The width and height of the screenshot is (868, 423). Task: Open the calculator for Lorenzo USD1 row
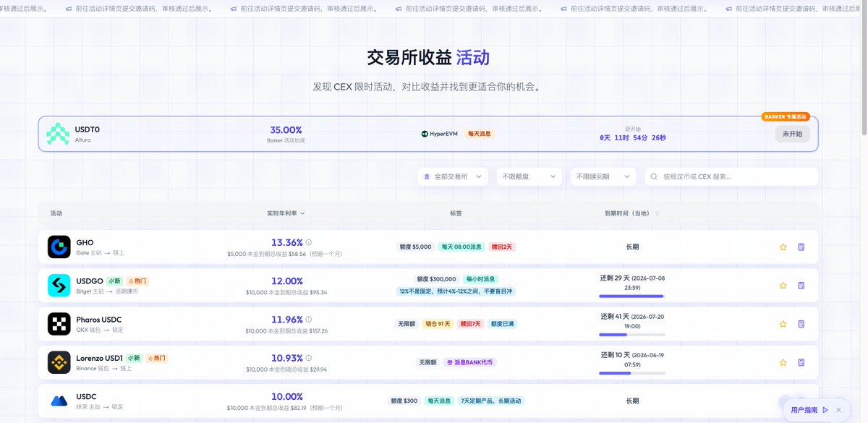coord(801,362)
